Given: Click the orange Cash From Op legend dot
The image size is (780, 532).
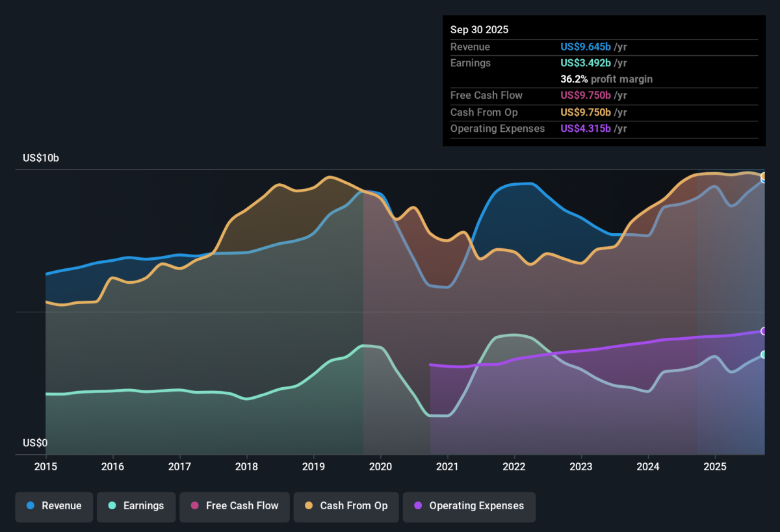Looking at the screenshot, I should tap(308, 506).
